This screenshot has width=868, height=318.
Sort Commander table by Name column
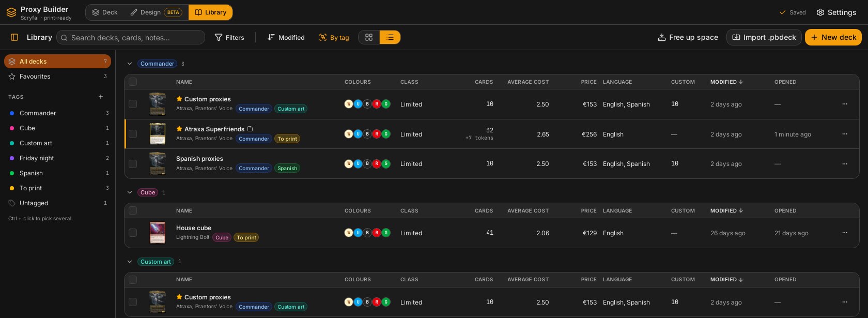[x=184, y=82]
